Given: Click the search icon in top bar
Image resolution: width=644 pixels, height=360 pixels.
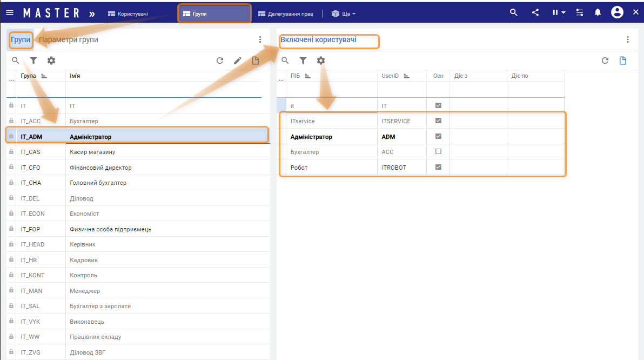Looking at the screenshot, I should click(x=514, y=13).
